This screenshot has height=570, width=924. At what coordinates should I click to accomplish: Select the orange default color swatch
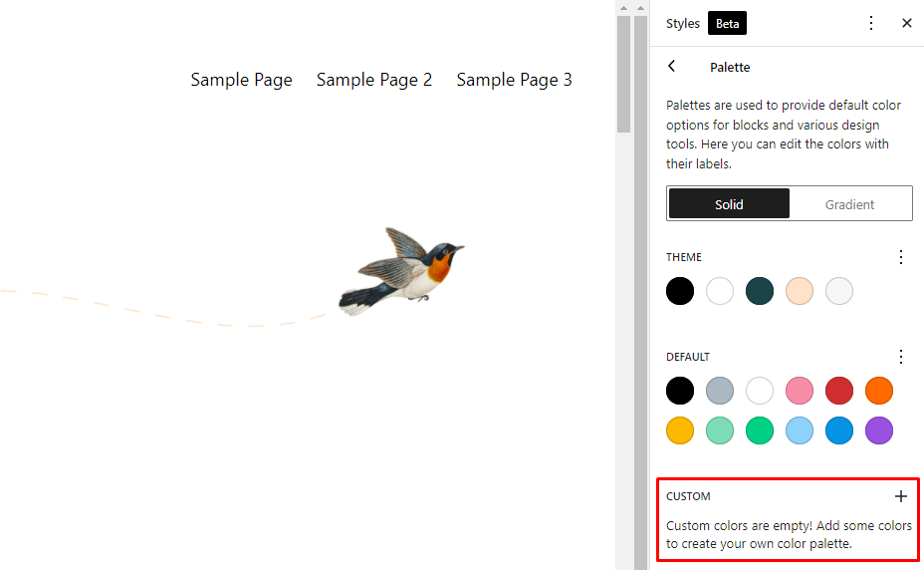879,391
